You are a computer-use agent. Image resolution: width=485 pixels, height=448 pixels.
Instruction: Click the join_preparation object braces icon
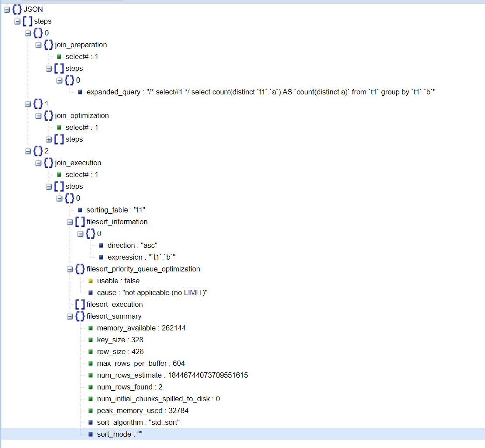pos(49,45)
